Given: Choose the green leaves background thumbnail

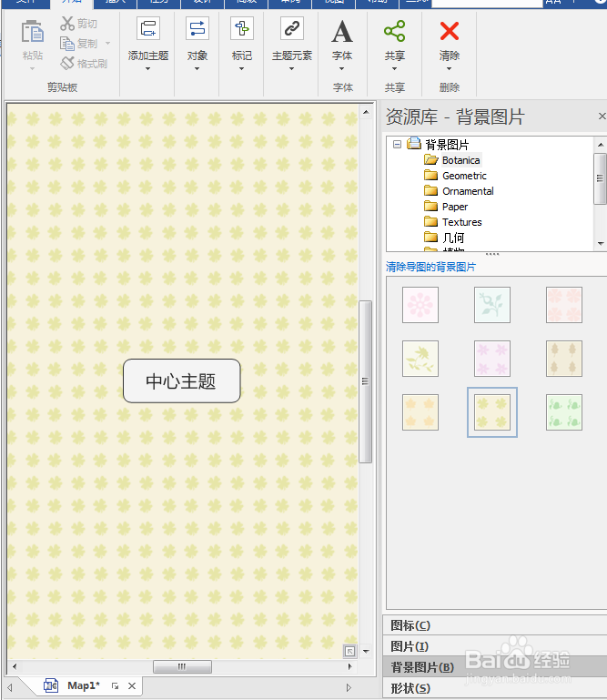Looking at the screenshot, I should coord(564,412).
